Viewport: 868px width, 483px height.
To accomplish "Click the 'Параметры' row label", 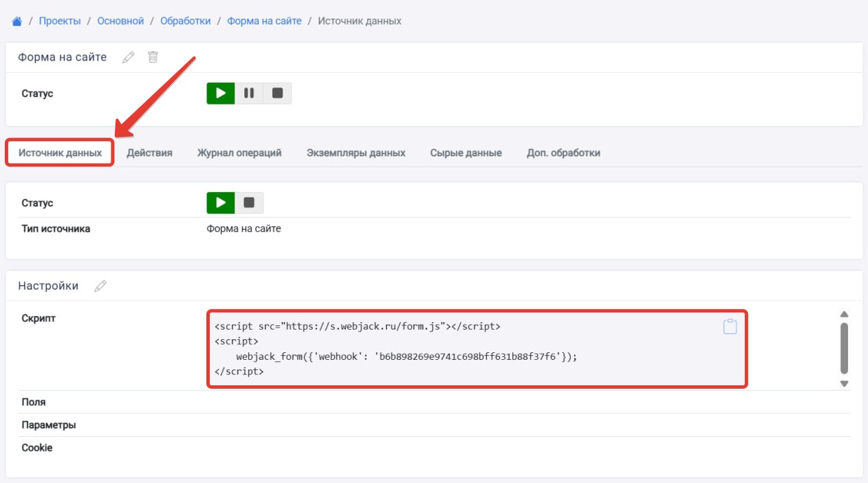I will pos(49,425).
